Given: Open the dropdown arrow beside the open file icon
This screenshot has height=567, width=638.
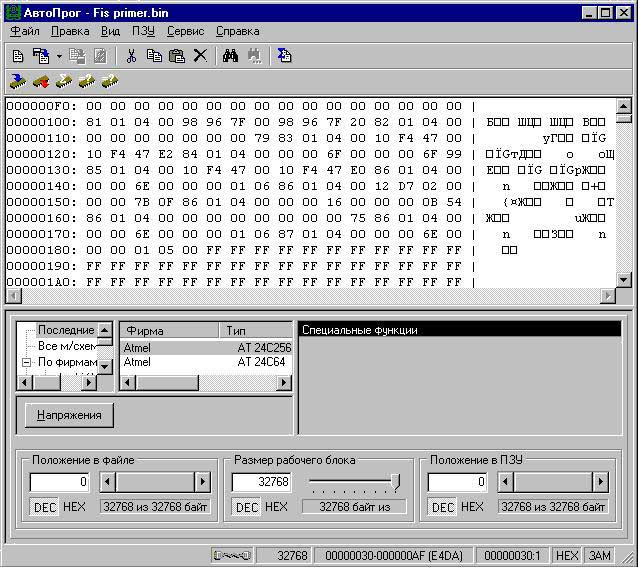Looking at the screenshot, I should (x=59, y=56).
